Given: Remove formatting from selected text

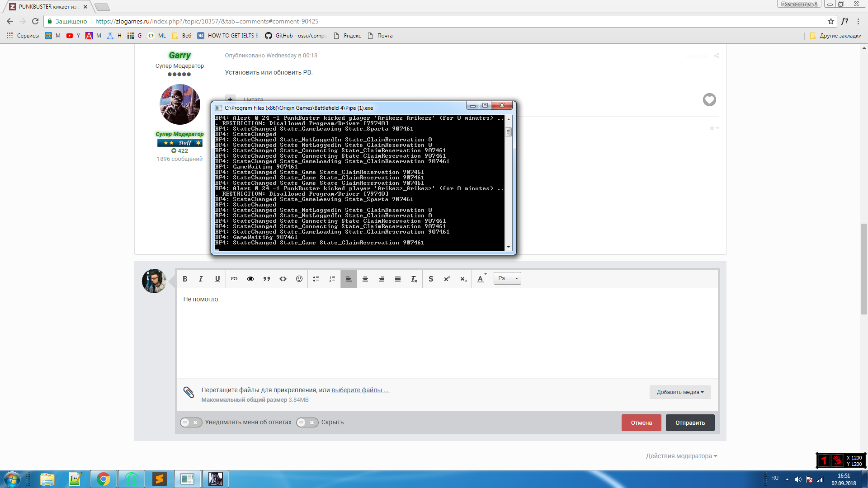Looking at the screenshot, I should (414, 279).
